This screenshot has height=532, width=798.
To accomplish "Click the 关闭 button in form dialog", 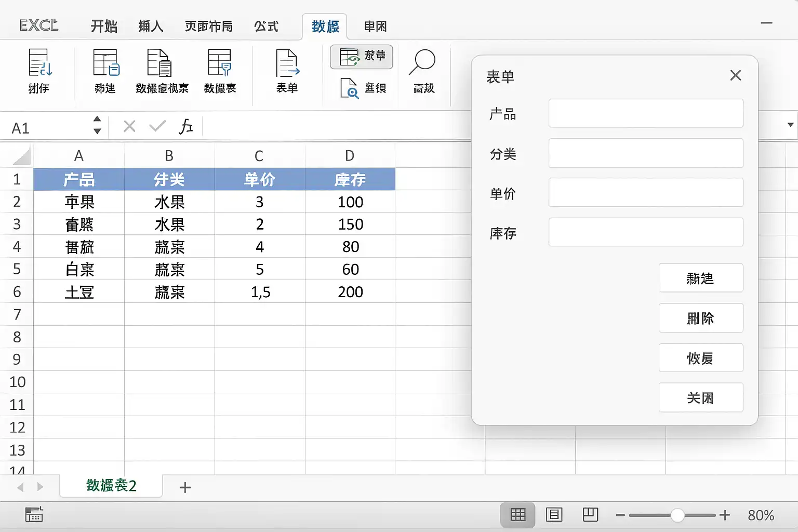I will point(701,397).
